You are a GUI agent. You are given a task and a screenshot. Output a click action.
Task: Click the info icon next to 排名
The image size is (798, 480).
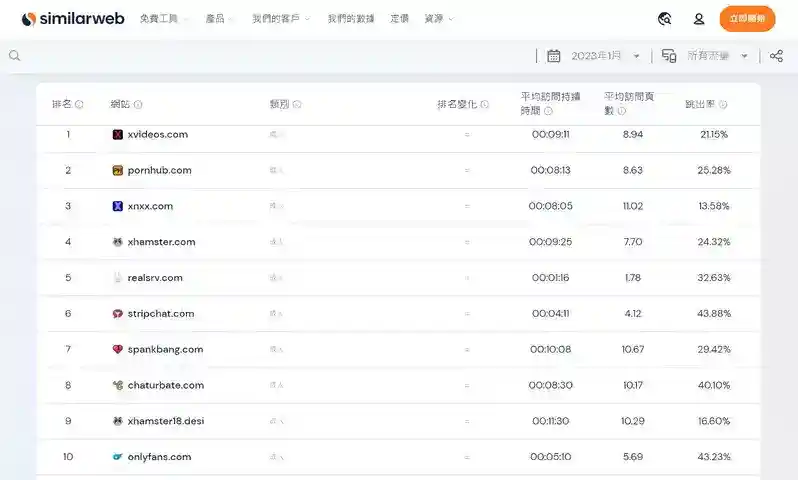tap(79, 104)
